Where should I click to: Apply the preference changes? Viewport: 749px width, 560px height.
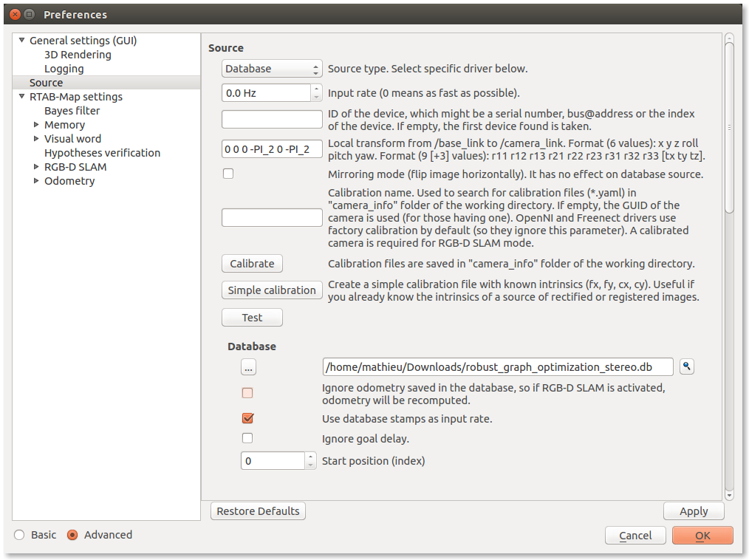tap(694, 511)
